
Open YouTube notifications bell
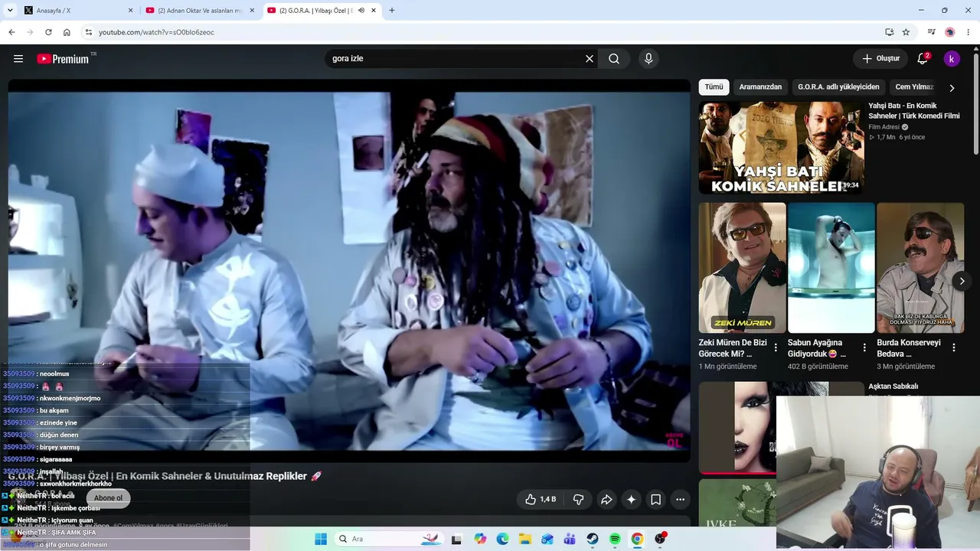click(x=923, y=59)
